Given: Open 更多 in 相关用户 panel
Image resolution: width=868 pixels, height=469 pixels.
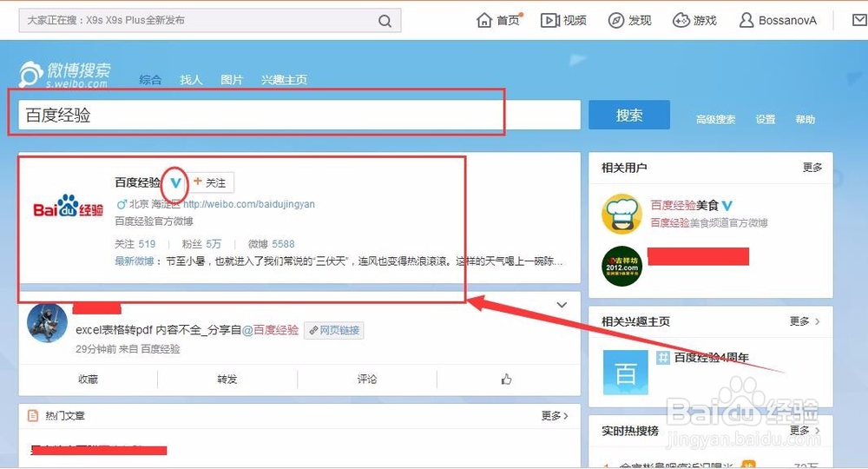Looking at the screenshot, I should 812,168.
